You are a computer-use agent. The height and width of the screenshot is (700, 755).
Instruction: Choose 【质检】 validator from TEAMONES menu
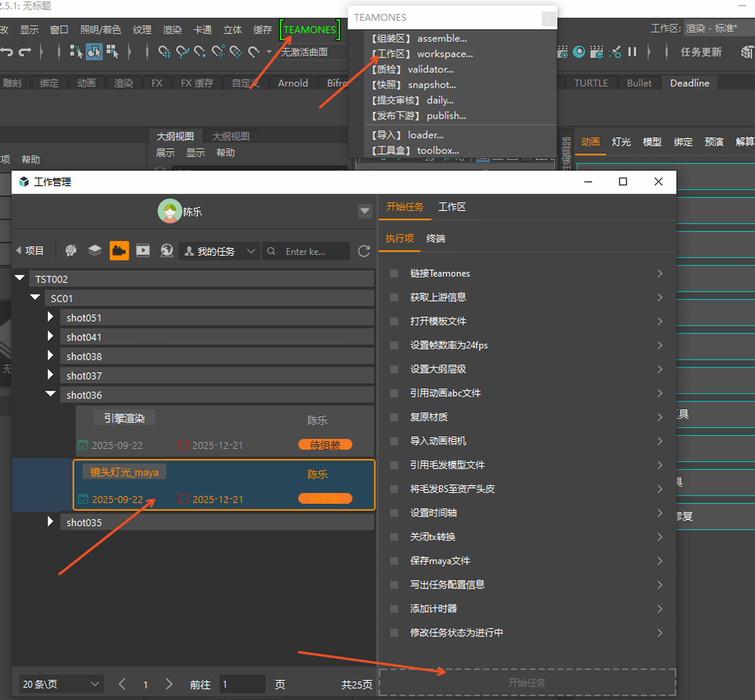(413, 69)
